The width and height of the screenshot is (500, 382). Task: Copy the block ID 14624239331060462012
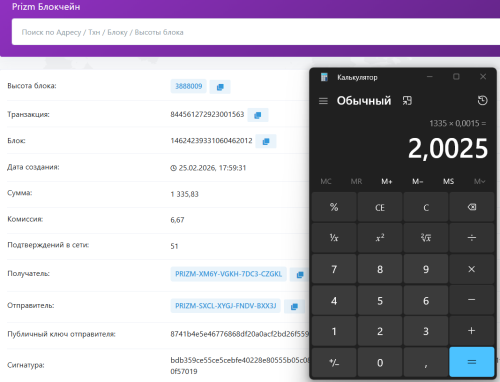click(x=266, y=141)
